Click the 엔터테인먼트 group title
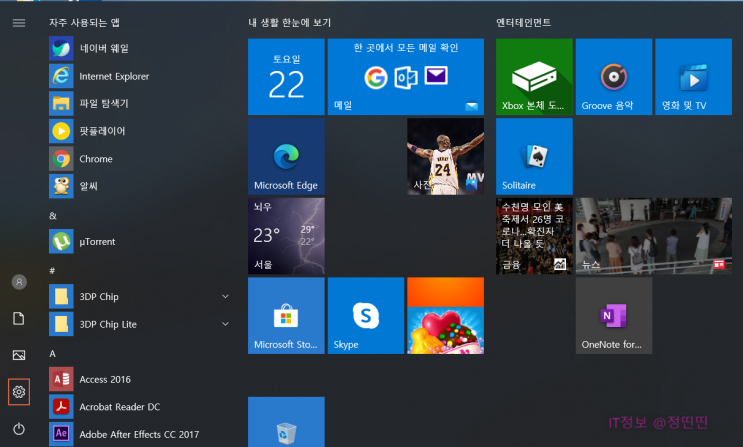The height and width of the screenshot is (447, 743). point(524,23)
